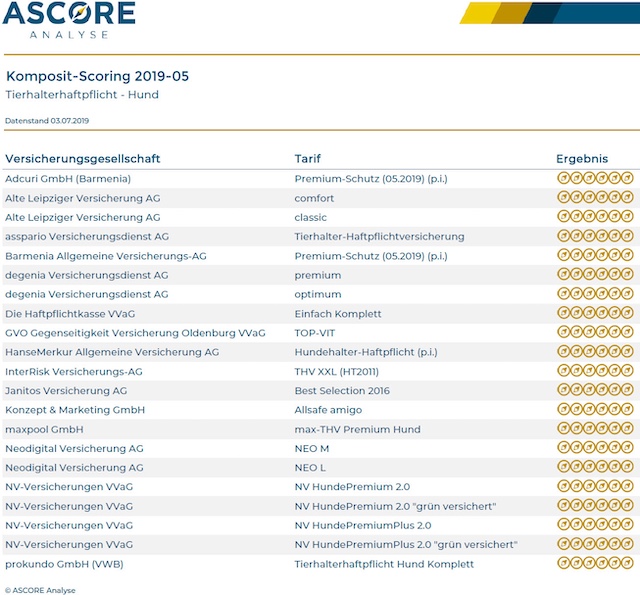Click rating icons for HundePremium 2.0 grün versichert
640x595 pixels.
[595, 506]
